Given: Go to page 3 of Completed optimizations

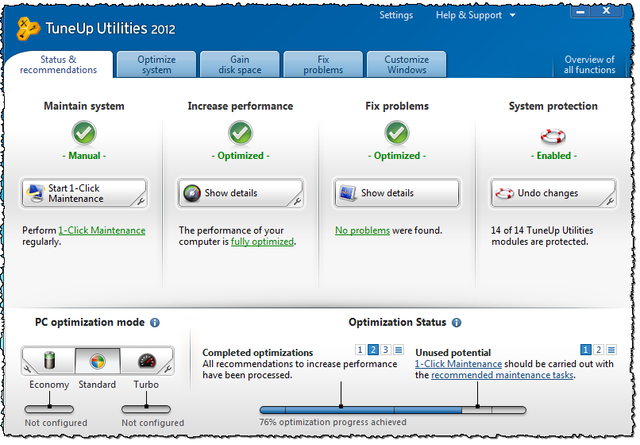Looking at the screenshot, I should pos(386,350).
